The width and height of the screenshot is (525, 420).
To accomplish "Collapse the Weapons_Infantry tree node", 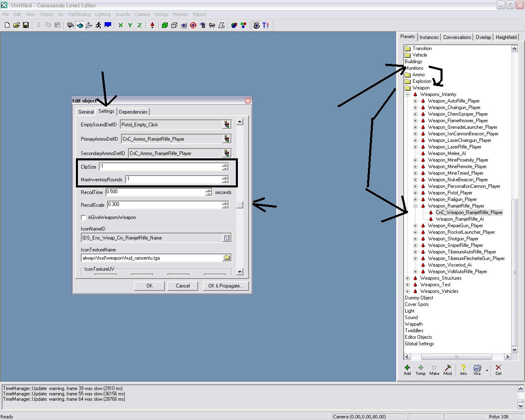I will [x=407, y=94].
